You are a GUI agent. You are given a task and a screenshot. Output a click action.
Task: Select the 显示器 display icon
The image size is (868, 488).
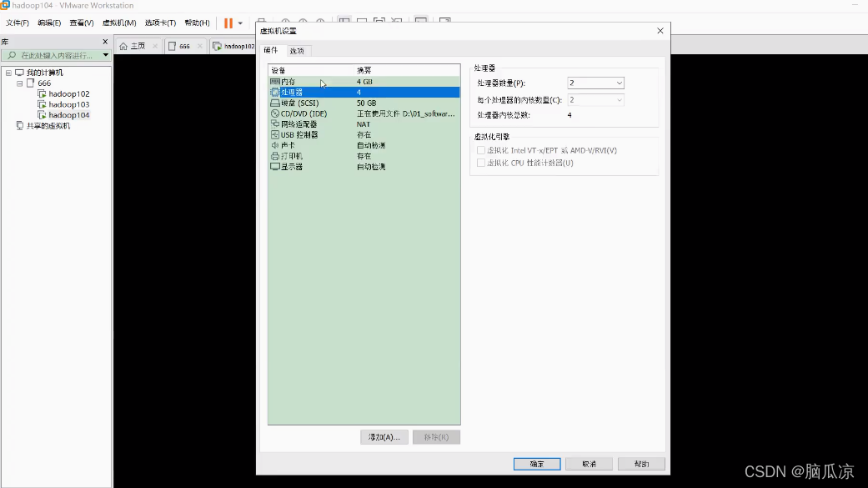click(x=274, y=167)
